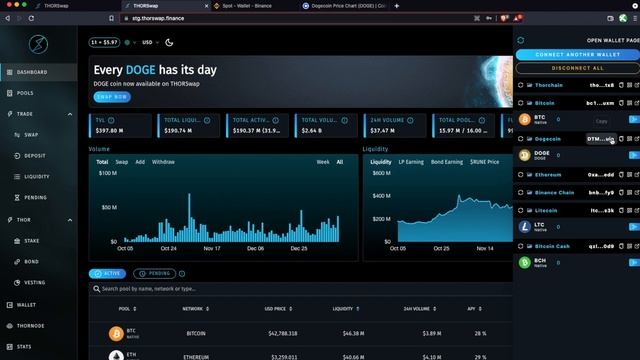Click the BTC pool row
This screenshot has height=360, width=640.
(x=301, y=334)
